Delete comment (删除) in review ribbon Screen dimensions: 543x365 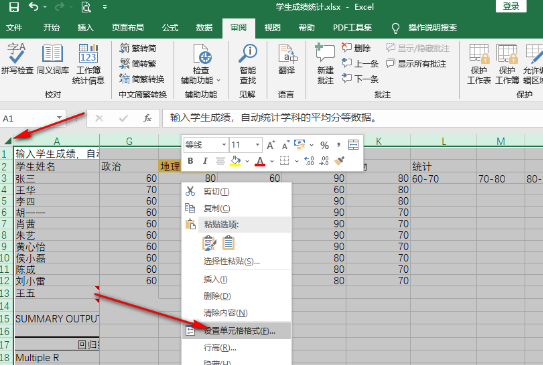coord(356,48)
